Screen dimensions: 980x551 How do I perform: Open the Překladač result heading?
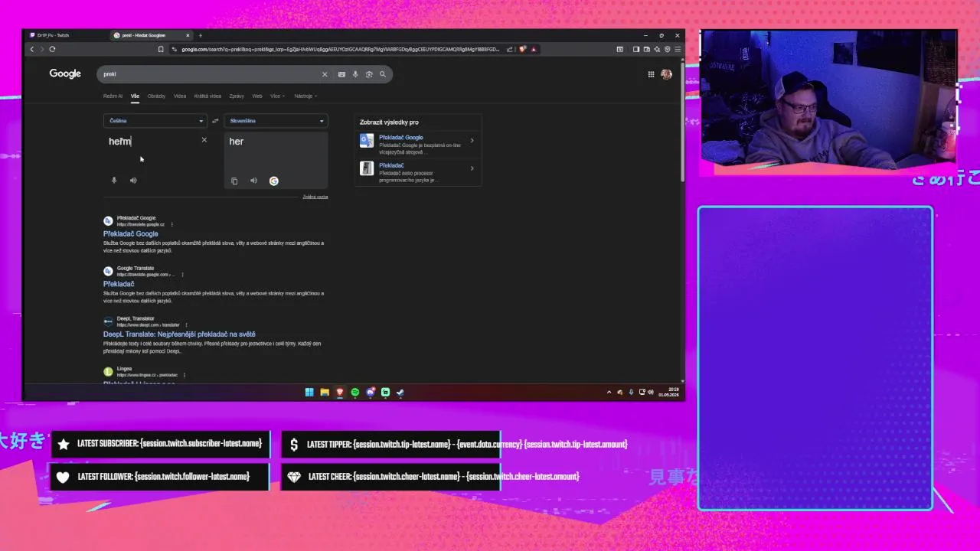pyautogui.click(x=119, y=284)
